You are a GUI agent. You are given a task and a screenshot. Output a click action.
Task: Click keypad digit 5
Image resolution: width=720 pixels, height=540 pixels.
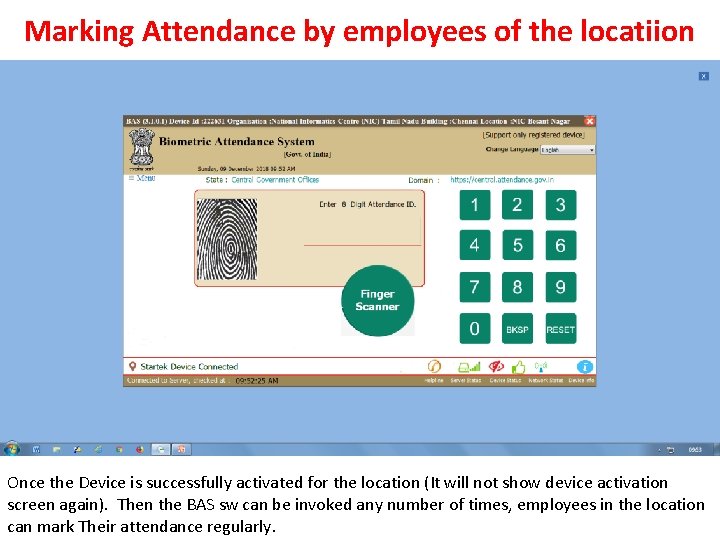[517, 245]
